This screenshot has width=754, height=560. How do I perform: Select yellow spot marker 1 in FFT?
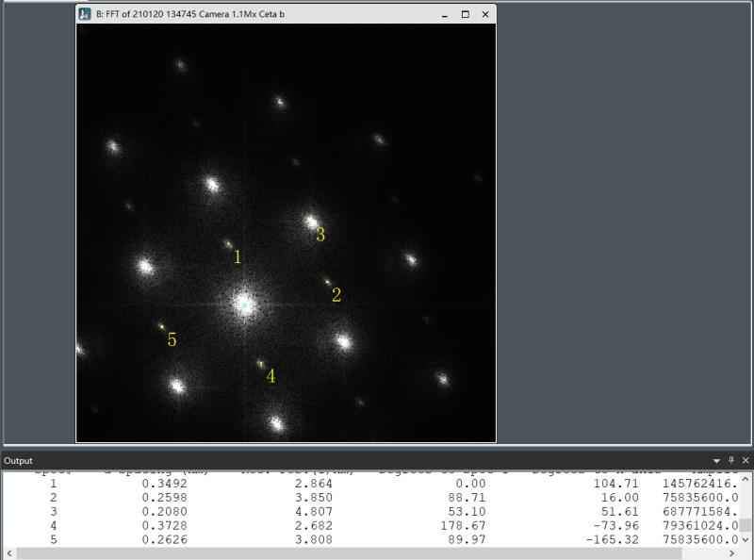pos(238,256)
